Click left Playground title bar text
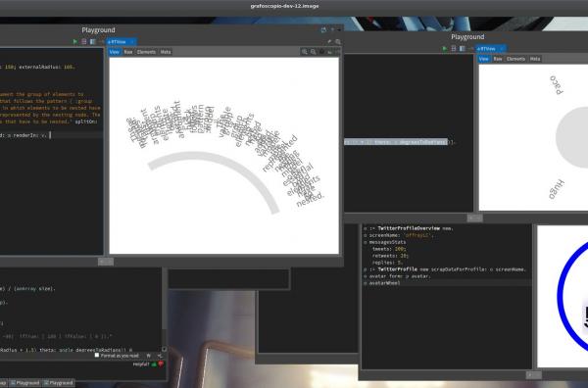The width and height of the screenshot is (588, 388). (98, 30)
